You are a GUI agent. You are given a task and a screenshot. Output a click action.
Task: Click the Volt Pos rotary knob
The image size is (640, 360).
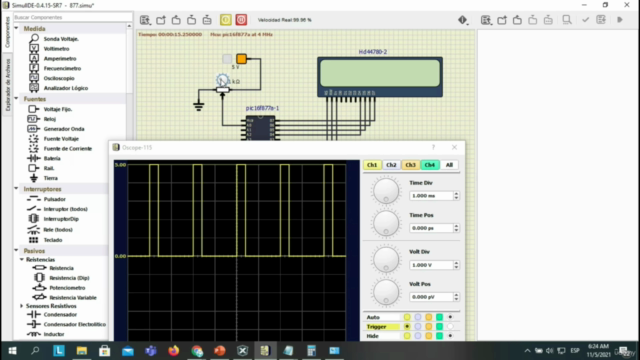pyautogui.click(x=386, y=292)
